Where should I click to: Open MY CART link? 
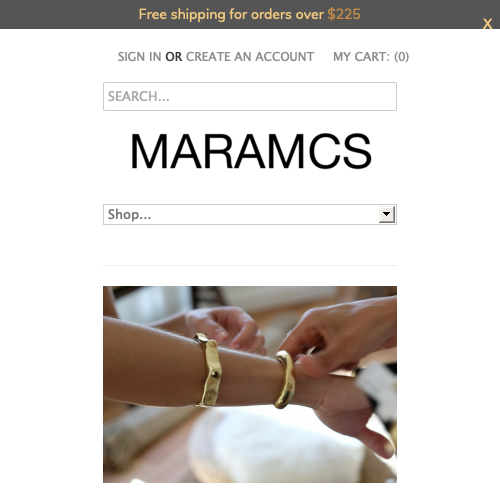tap(371, 57)
